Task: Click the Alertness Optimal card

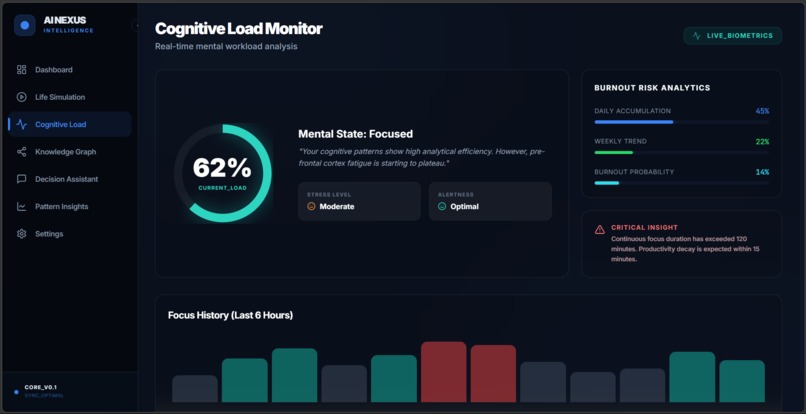Action: coord(490,201)
